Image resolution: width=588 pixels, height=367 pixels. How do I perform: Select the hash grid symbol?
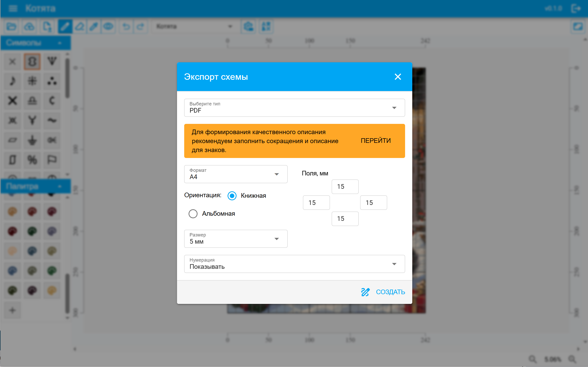click(x=32, y=81)
